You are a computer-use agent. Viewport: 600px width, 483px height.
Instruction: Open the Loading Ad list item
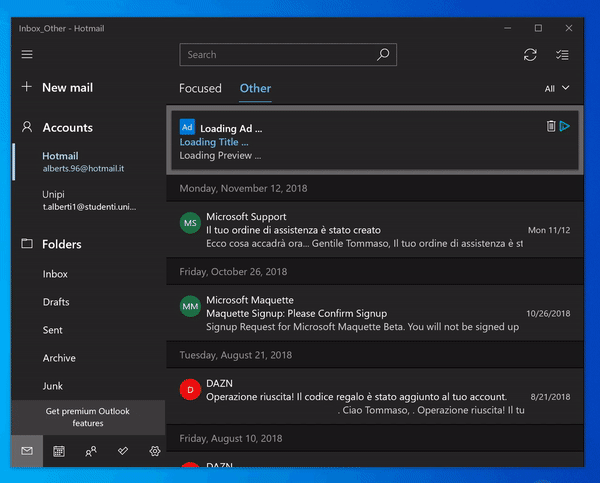point(375,140)
